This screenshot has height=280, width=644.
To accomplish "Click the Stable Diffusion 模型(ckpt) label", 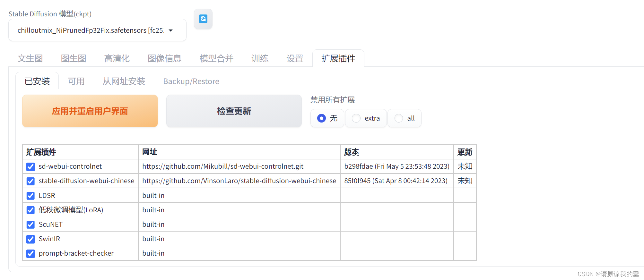I will [50, 14].
